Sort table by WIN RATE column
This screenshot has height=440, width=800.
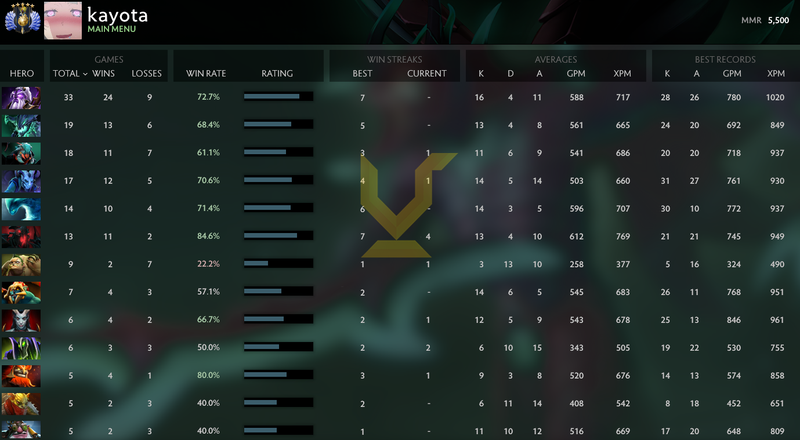[x=206, y=74]
